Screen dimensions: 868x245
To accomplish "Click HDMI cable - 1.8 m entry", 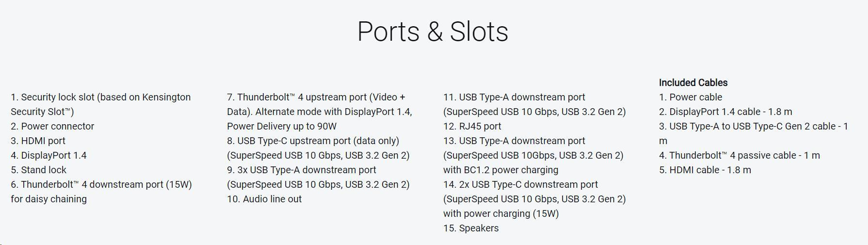I will [x=705, y=170].
